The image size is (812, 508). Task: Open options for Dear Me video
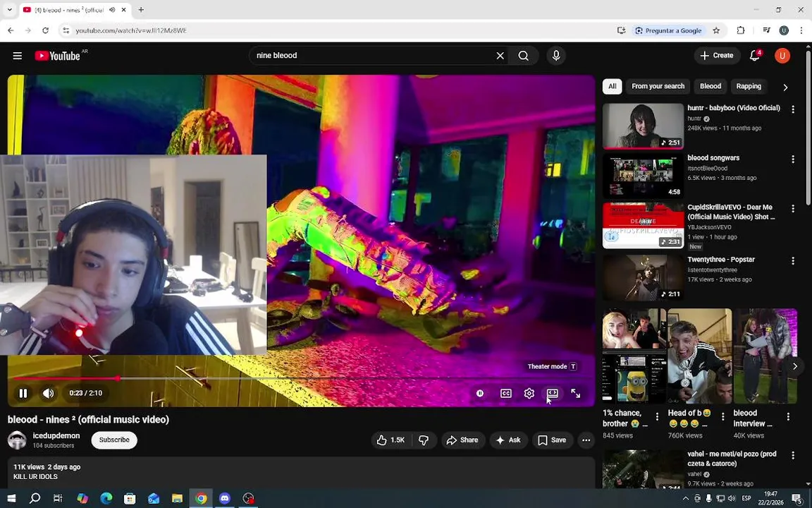coord(792,208)
